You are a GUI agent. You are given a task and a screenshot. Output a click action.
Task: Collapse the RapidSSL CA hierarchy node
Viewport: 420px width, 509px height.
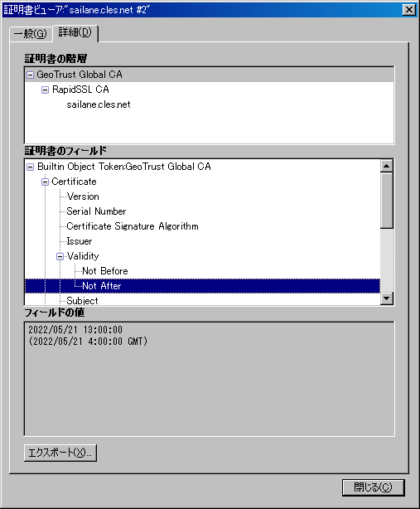(x=45, y=90)
